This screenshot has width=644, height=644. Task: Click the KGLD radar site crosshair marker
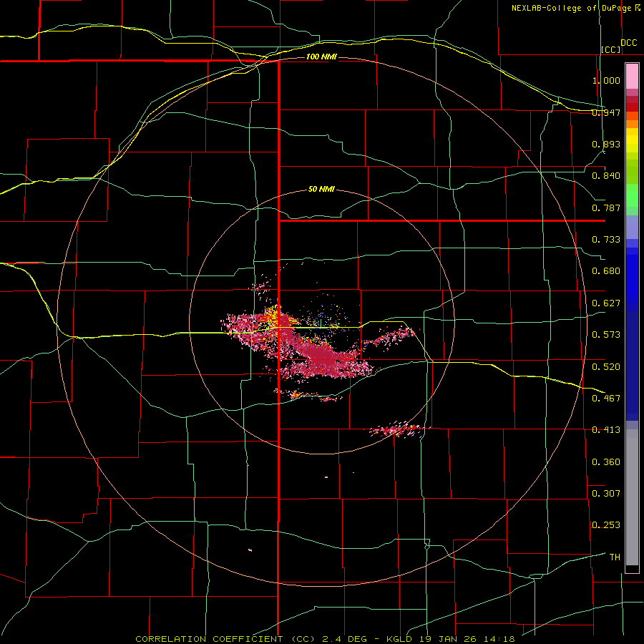(x=321, y=323)
